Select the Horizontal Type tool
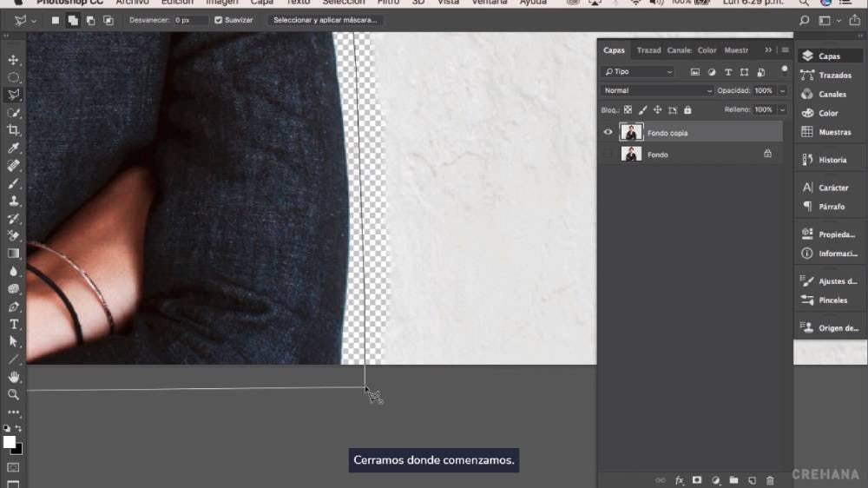The image size is (868, 488). [x=14, y=324]
